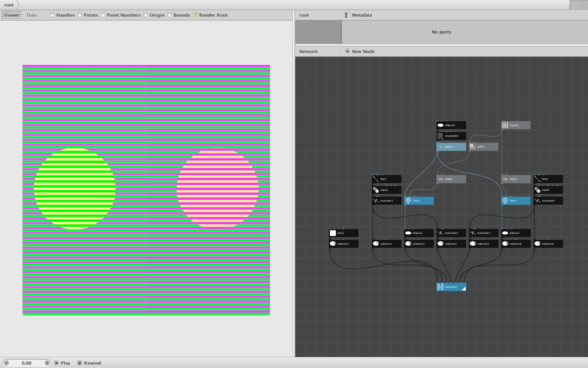Image resolution: width=588 pixels, height=368 pixels.
Task: Check the Origin checkbox
Action: tap(145, 15)
